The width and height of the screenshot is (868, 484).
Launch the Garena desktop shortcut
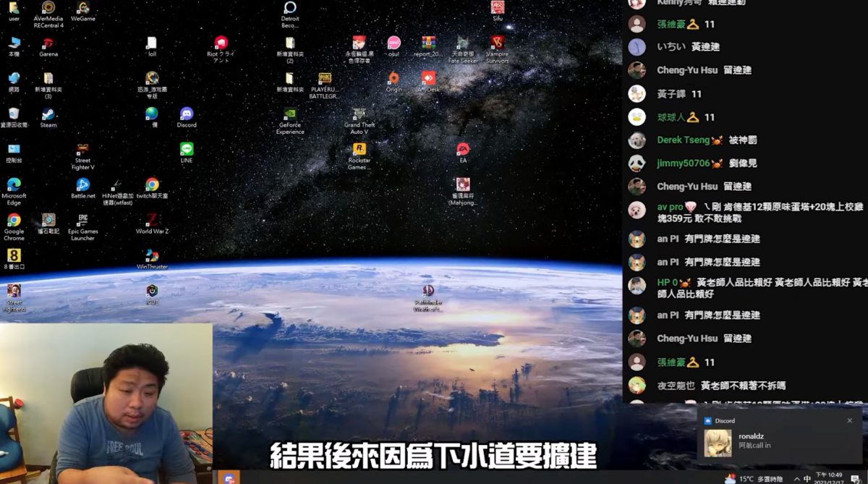click(48, 46)
